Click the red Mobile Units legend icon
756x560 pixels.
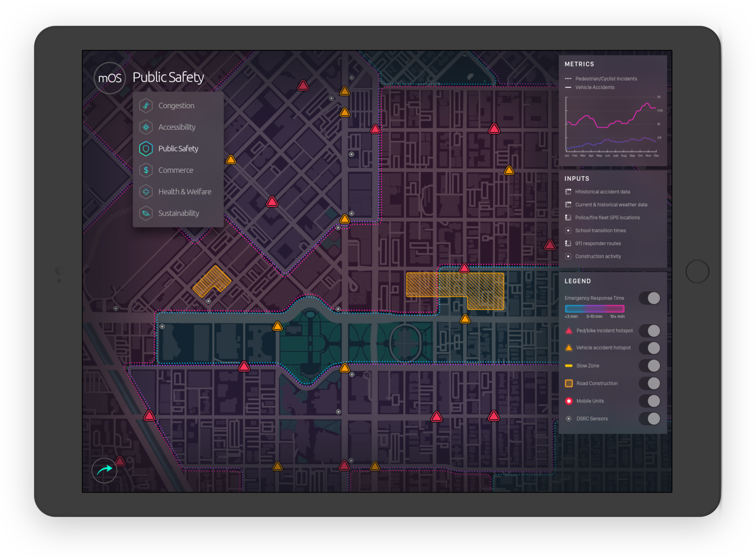pyautogui.click(x=569, y=401)
